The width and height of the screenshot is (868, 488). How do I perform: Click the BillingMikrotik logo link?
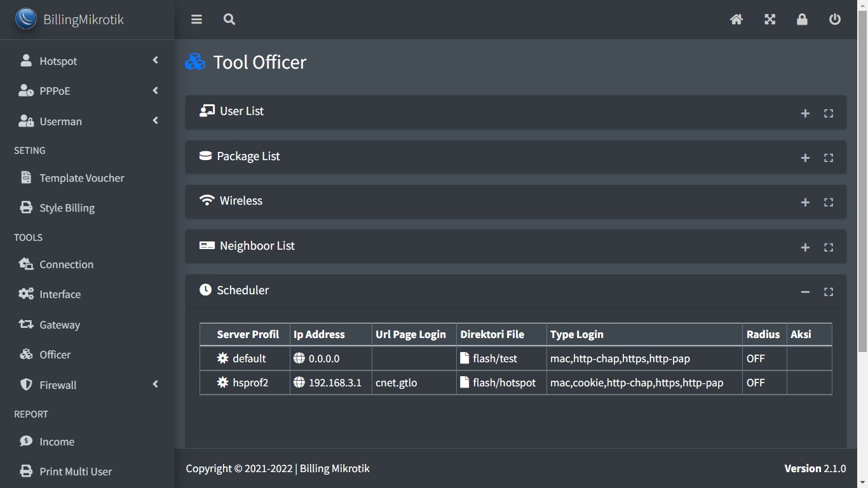pyautogui.click(x=70, y=19)
